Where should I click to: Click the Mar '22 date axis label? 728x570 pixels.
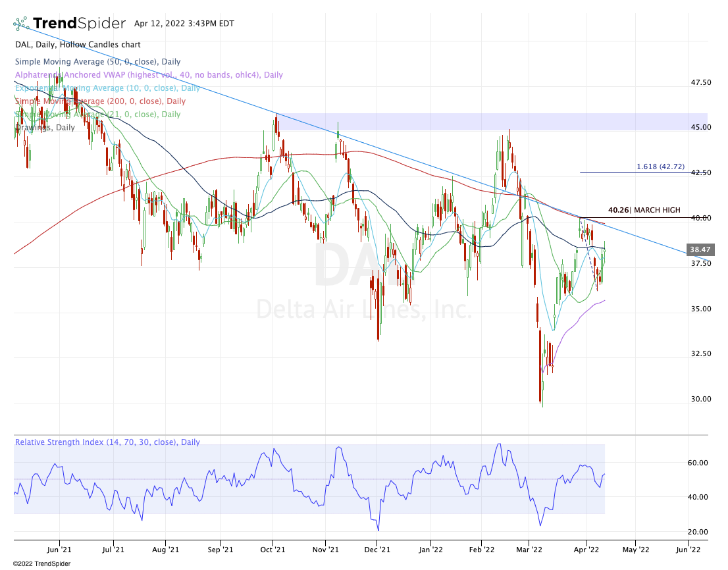529,550
